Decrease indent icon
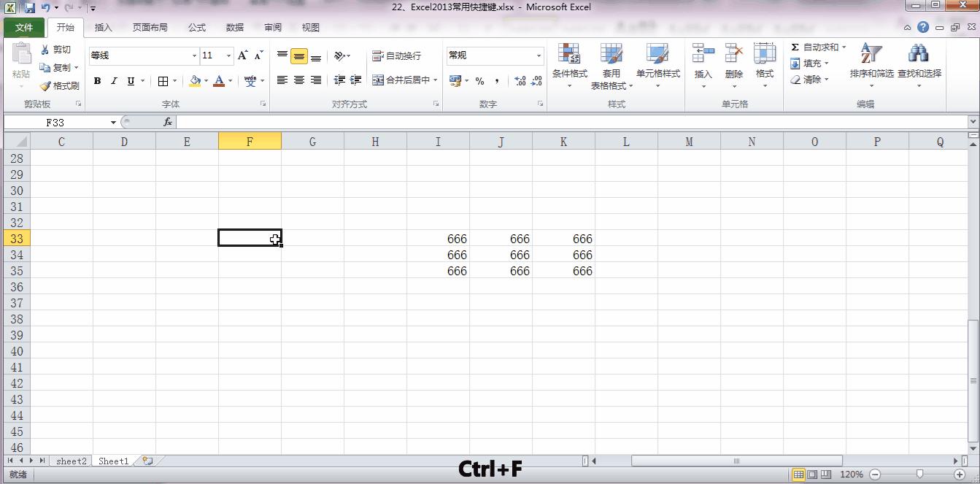Viewport: 980px width, 484px height. tap(339, 80)
